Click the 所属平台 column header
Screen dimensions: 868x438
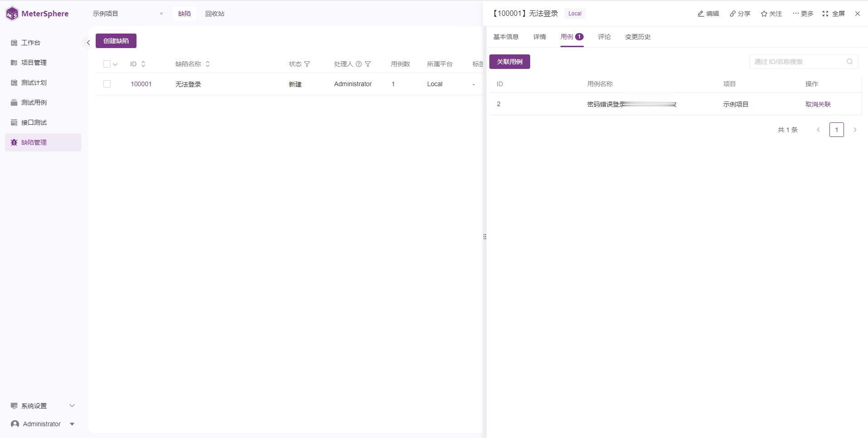coord(440,64)
